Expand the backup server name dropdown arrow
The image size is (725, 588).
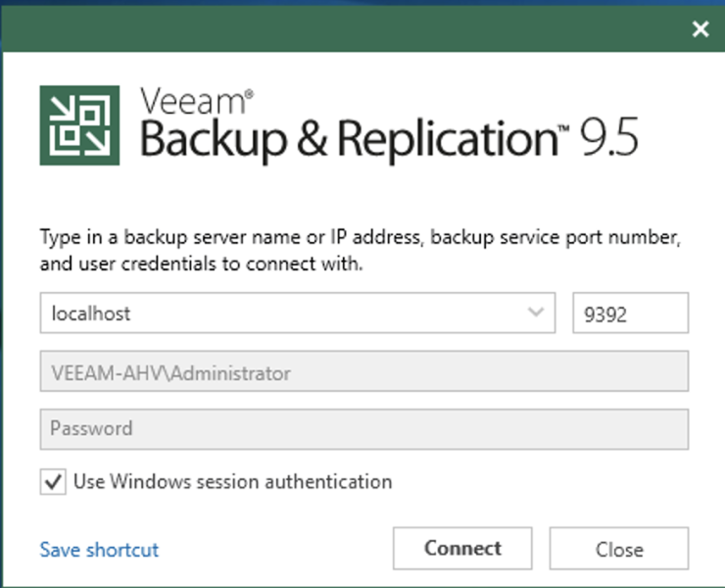pos(536,313)
